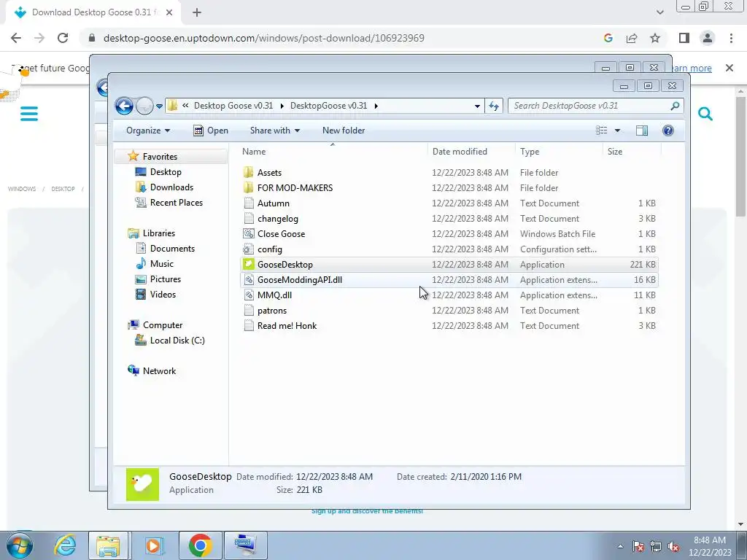Viewport: 747px width, 560px height.
Task: Open Local Disk (C:)
Action: 177,341
